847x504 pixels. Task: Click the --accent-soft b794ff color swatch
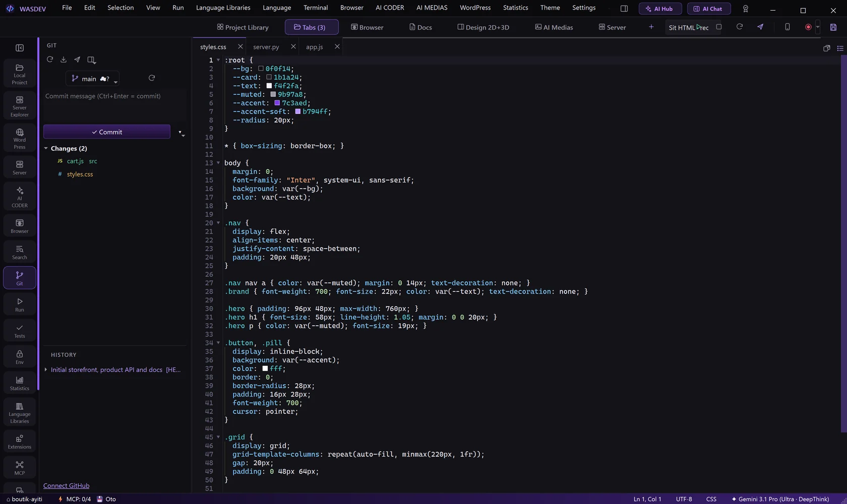297,111
